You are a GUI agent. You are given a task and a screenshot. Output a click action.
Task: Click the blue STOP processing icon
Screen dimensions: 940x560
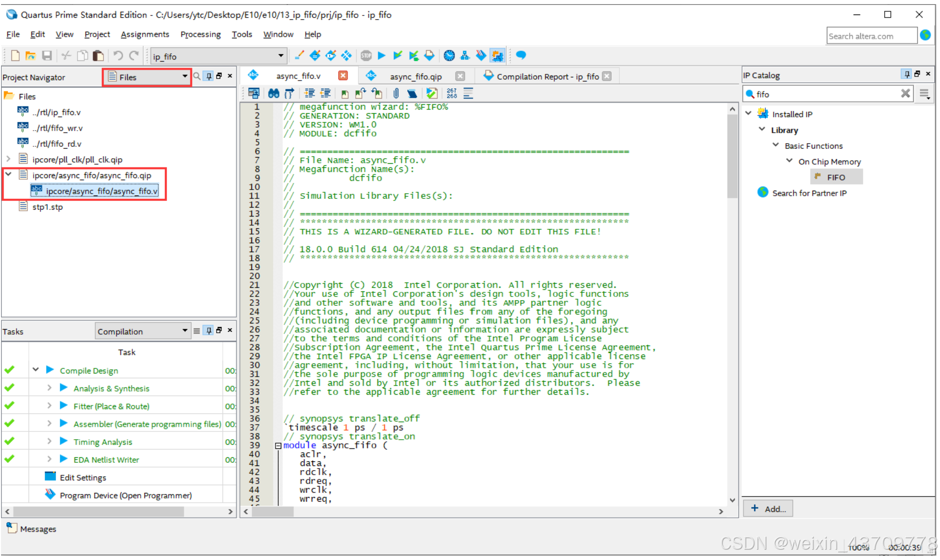click(x=366, y=55)
